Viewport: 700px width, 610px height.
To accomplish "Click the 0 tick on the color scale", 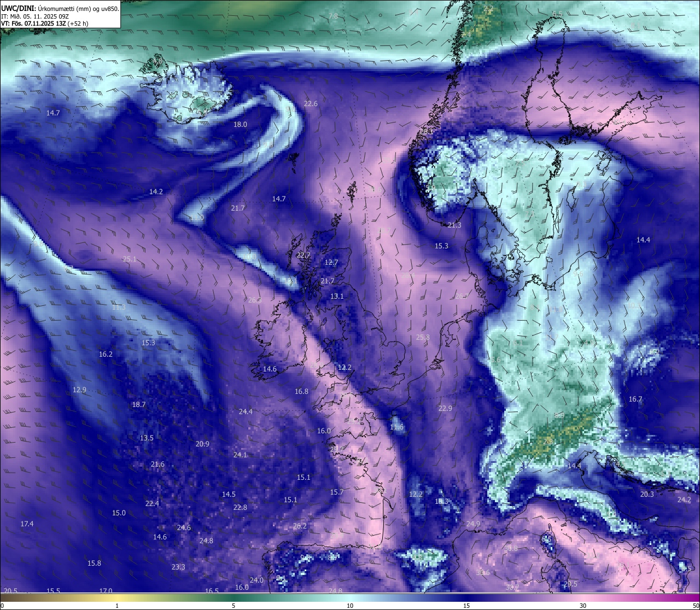I will pos(2,606).
